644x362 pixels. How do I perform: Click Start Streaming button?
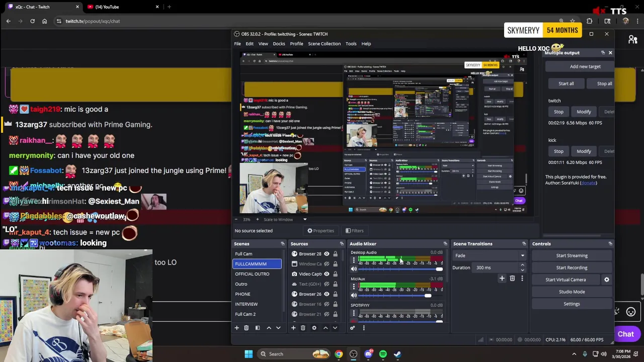click(x=572, y=255)
